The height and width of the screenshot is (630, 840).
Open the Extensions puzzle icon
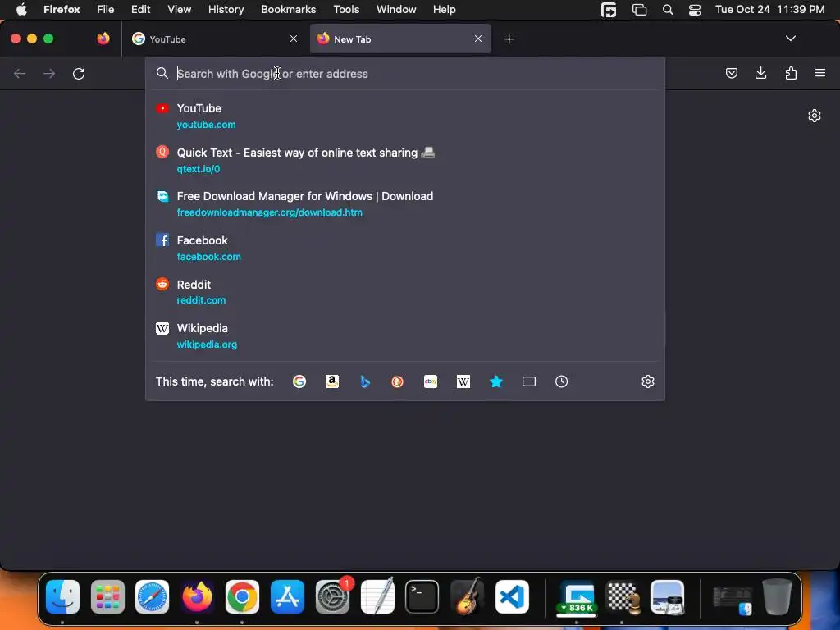pos(791,73)
